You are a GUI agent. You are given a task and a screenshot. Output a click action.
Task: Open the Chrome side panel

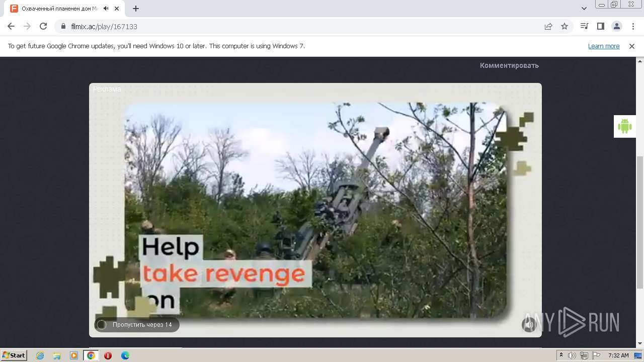pyautogui.click(x=600, y=26)
